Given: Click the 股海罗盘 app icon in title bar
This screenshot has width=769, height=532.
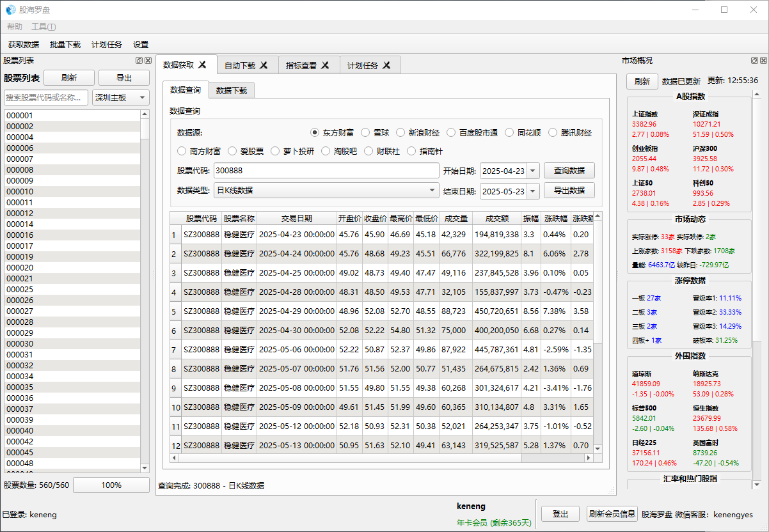Looking at the screenshot, I should 10,10.
